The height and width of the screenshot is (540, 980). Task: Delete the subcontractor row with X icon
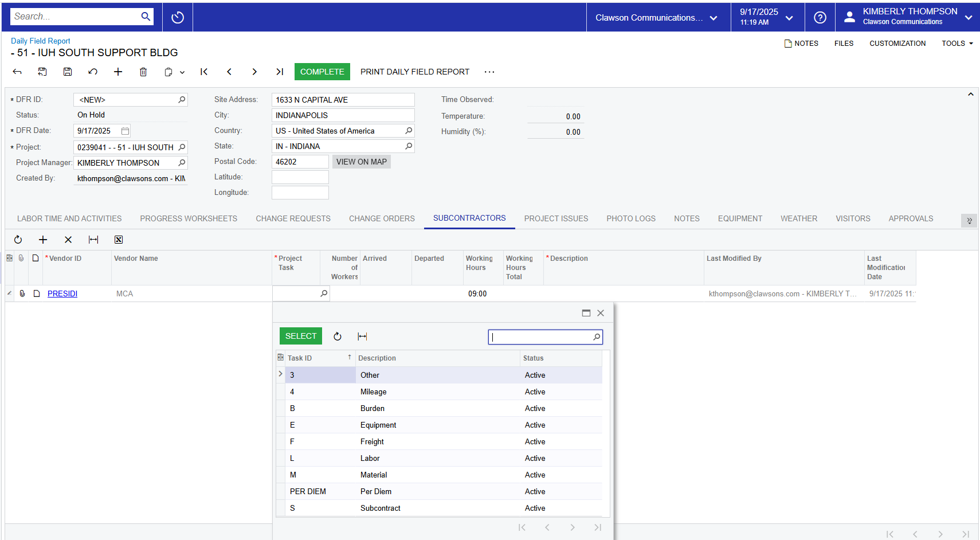68,240
